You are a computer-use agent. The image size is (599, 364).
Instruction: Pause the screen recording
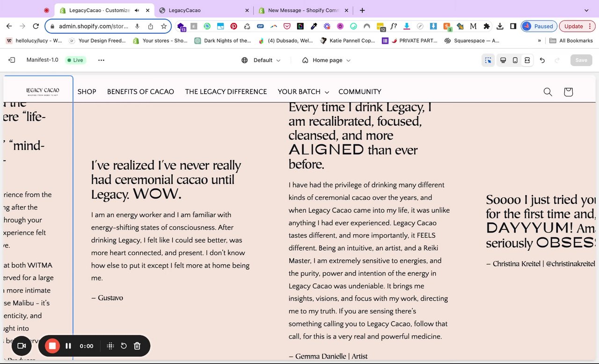68,346
